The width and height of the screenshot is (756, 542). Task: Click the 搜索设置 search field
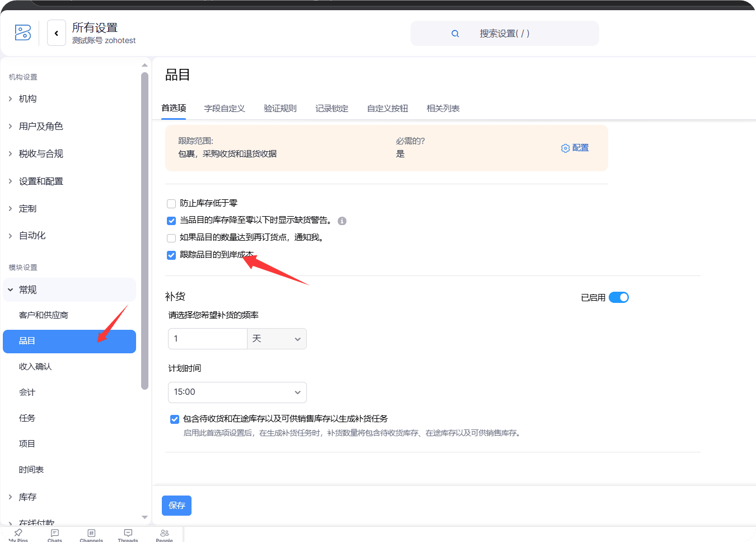[505, 34]
